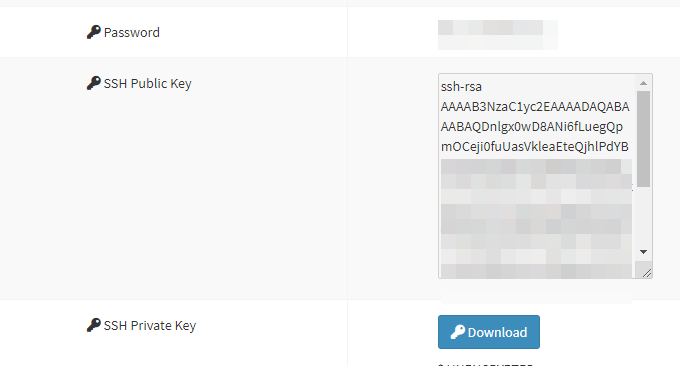Viewport: 680px width, 366px height.
Task: Click the blurred password value
Action: click(x=497, y=35)
